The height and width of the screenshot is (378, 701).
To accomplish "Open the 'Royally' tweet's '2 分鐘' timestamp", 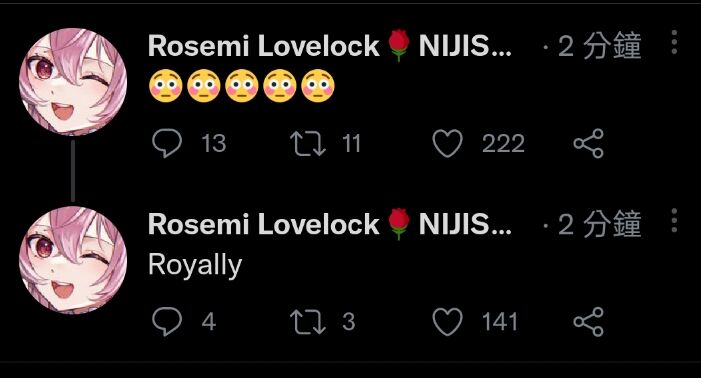I will pos(600,224).
